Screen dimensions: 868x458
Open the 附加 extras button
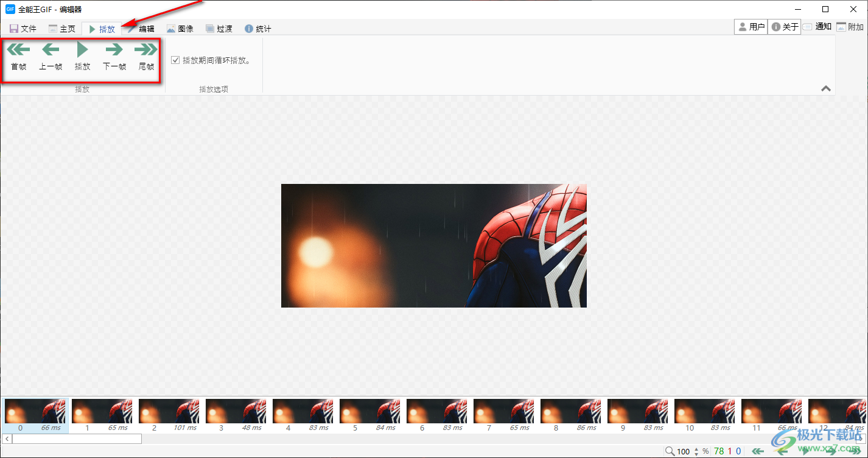850,27
